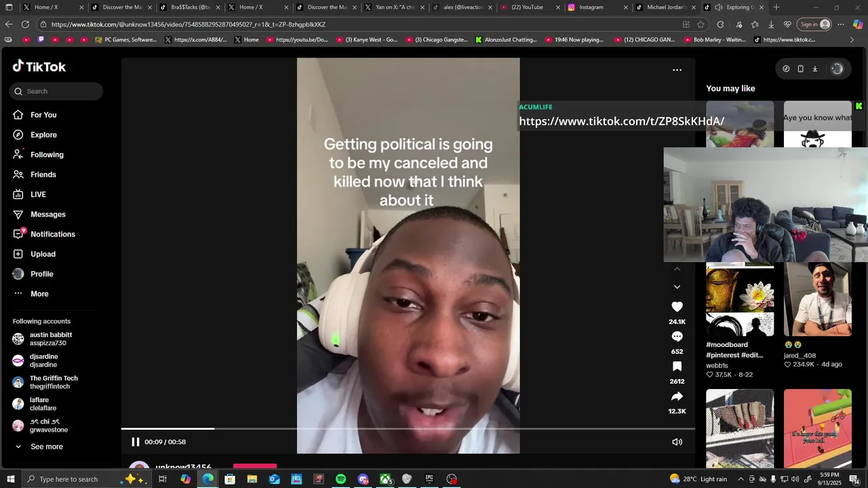Click the browser Sign in button

[814, 24]
